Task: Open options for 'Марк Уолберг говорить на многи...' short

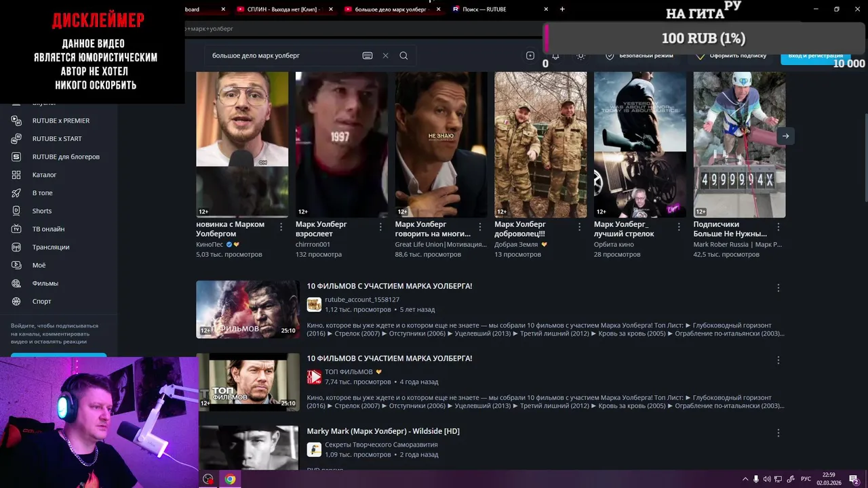Action: pos(480,227)
